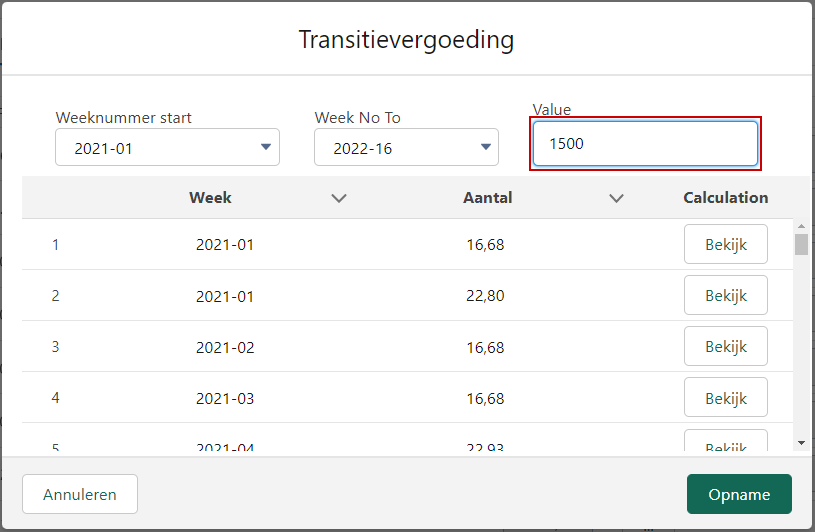Click the green Opname button
The width and height of the screenshot is (815, 532).
739,494
